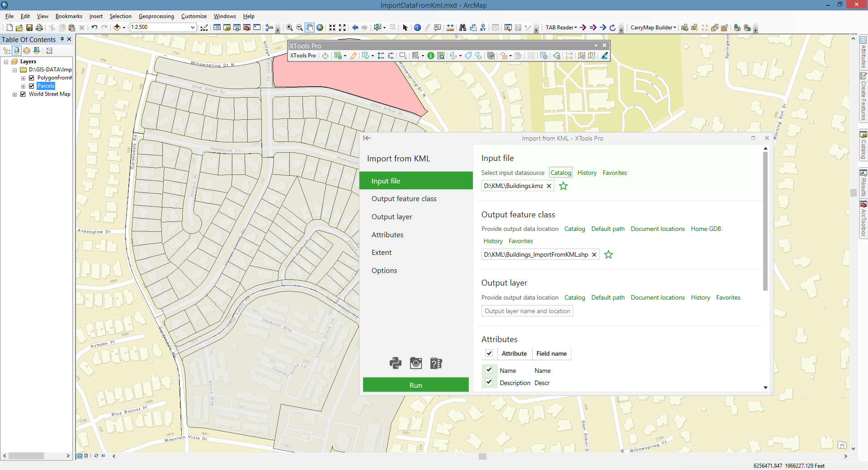Click the Print icon in standard toolbar
This screenshot has width=868, height=470.
click(x=39, y=28)
